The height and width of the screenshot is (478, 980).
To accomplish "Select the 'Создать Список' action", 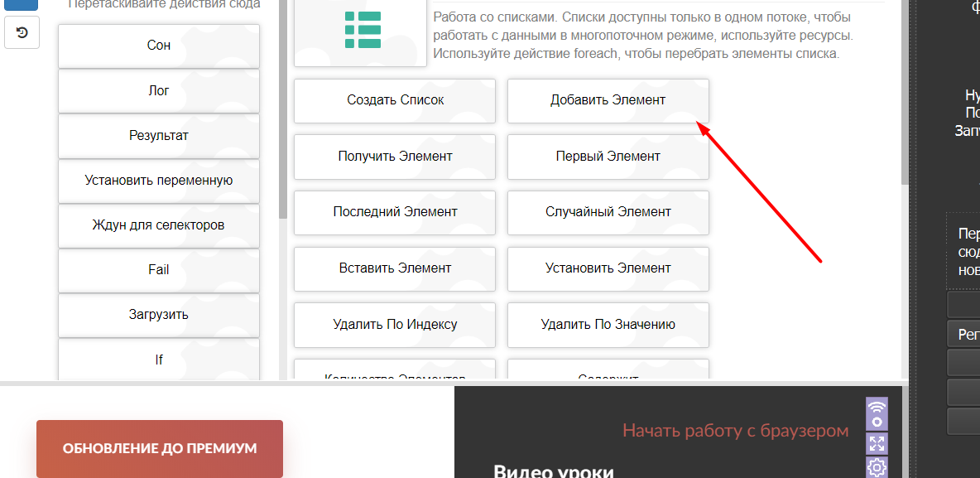I will click(395, 100).
